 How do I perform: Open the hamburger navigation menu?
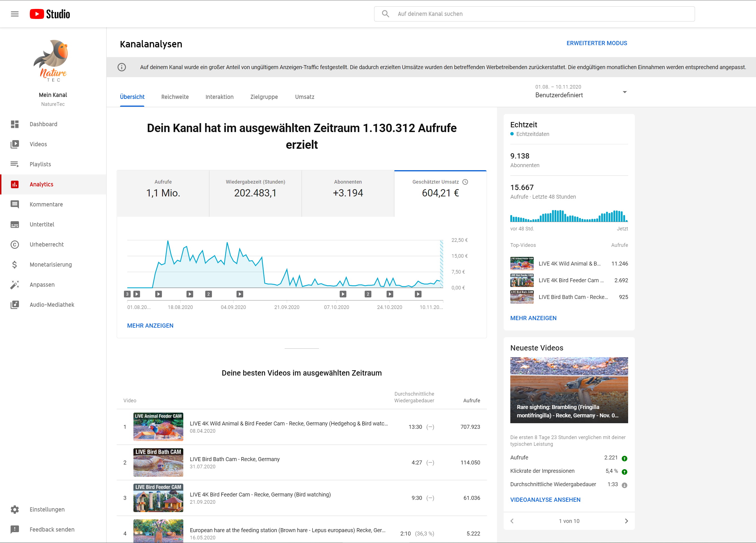tap(15, 14)
